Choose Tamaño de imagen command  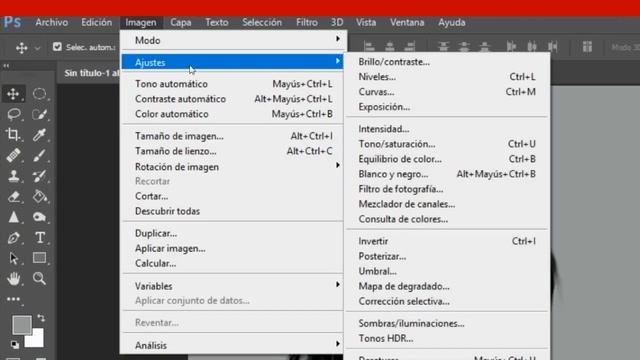(x=233, y=136)
